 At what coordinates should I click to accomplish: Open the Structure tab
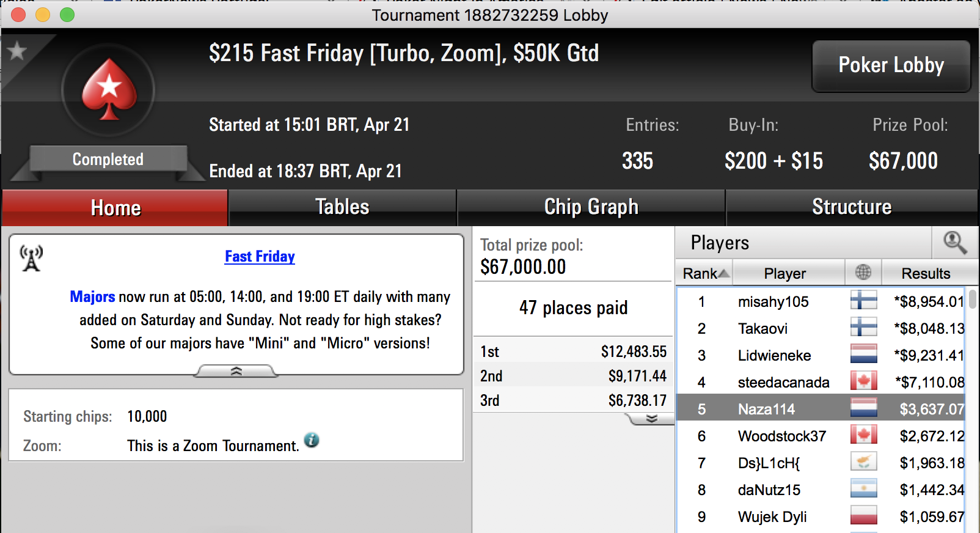pos(852,207)
